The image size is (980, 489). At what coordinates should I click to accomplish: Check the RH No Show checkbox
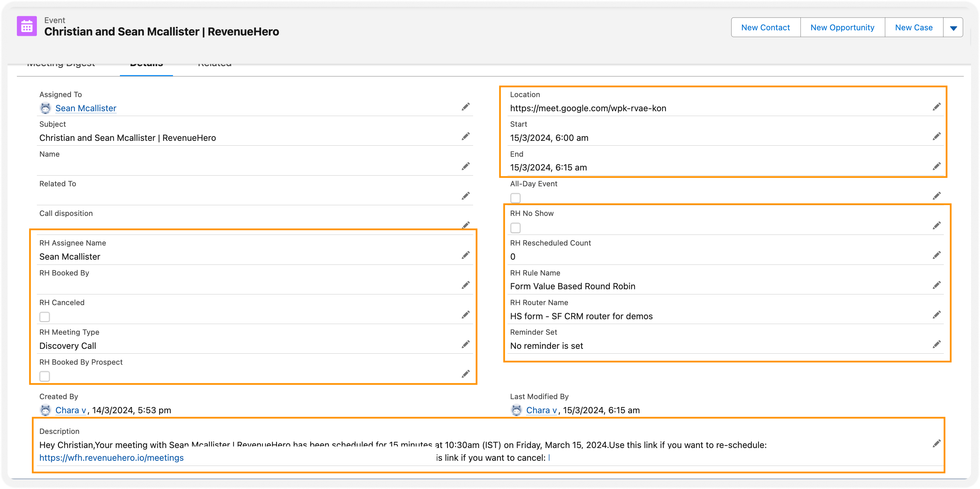click(x=515, y=228)
